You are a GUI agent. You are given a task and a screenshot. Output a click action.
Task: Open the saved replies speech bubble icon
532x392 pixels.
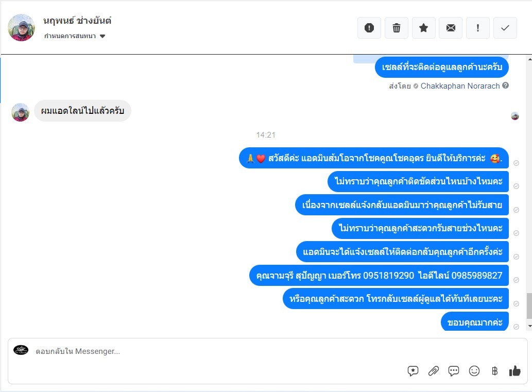[x=413, y=371]
